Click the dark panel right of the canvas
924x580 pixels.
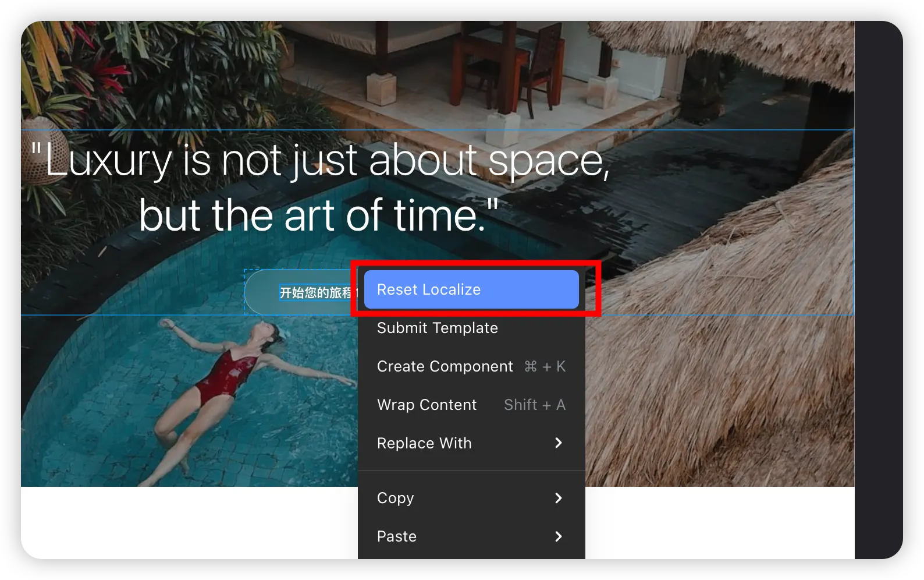coord(877,291)
